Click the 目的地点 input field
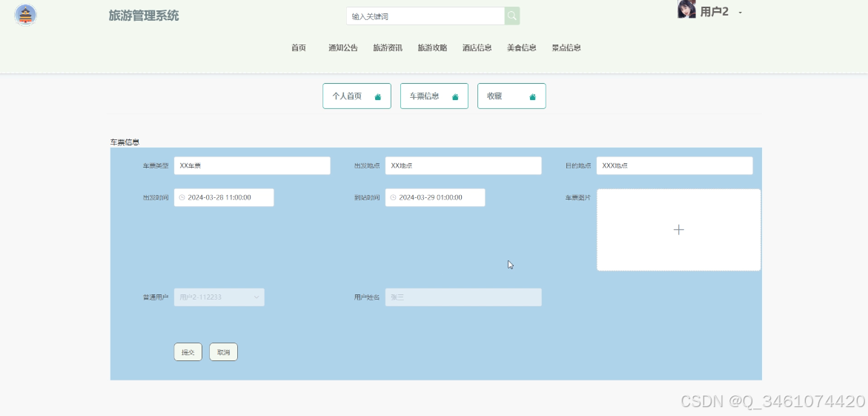The image size is (868, 416). tap(675, 165)
